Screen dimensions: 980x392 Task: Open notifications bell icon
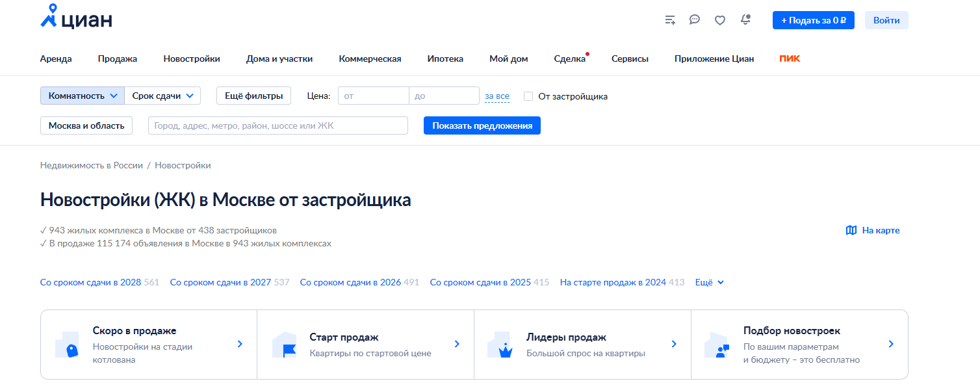coord(745,20)
